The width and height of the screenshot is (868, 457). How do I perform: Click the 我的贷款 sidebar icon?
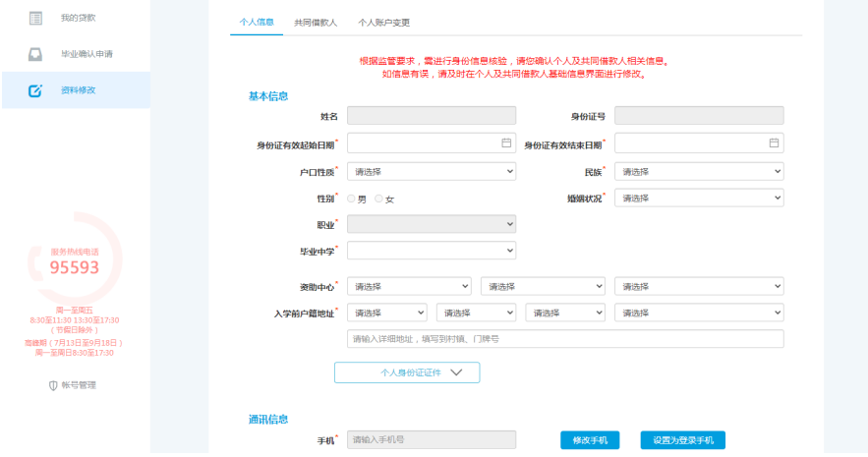coord(35,18)
